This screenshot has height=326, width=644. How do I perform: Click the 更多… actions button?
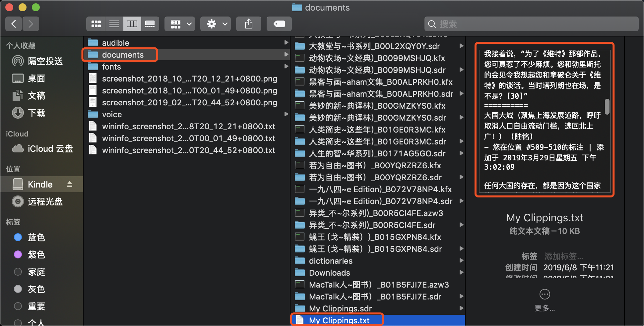545,300
